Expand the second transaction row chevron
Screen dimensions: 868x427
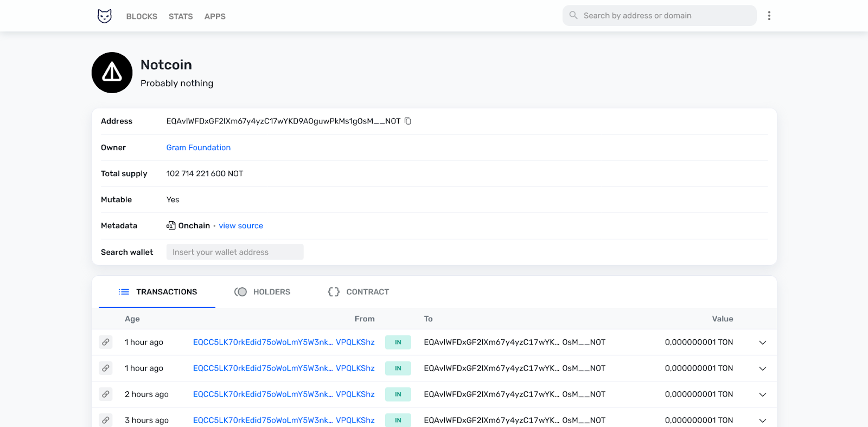tap(762, 368)
